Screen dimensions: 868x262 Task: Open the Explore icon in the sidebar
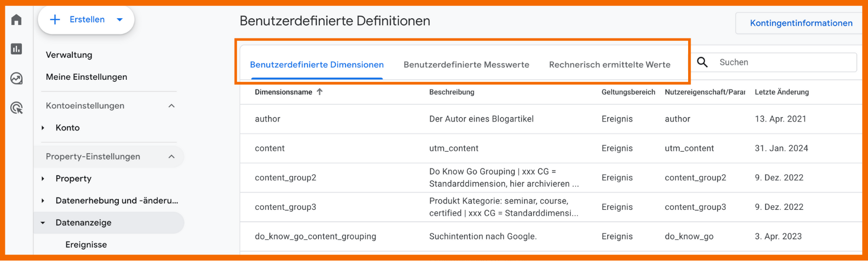pyautogui.click(x=17, y=78)
